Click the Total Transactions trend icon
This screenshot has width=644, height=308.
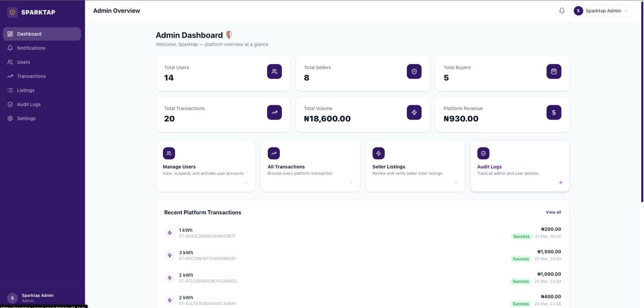(x=275, y=113)
